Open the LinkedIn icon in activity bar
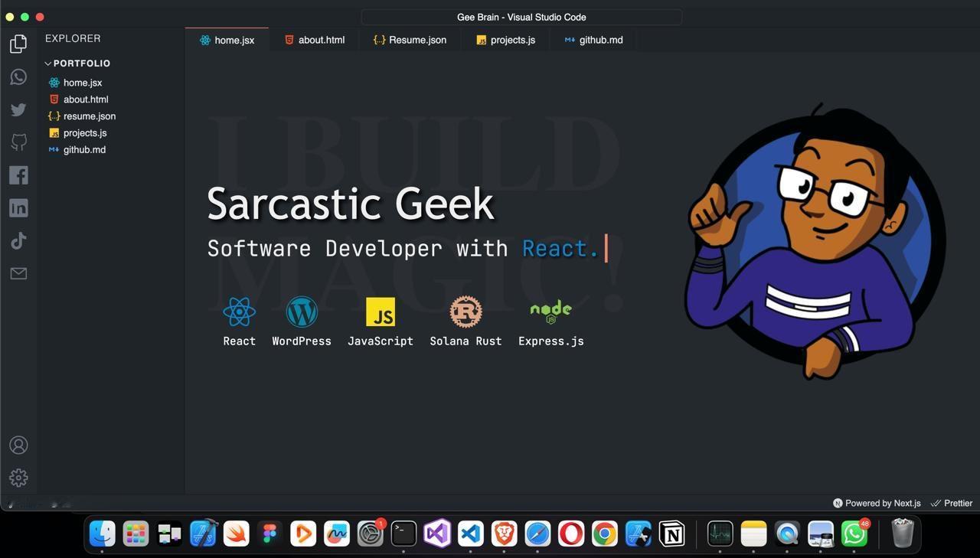980x558 pixels. pos(18,208)
